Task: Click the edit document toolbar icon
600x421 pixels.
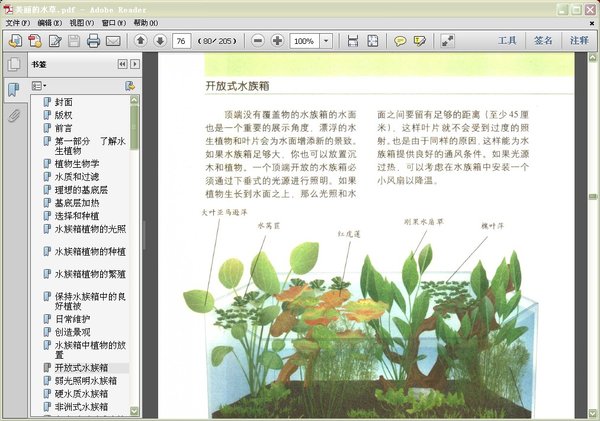Action: [55, 41]
